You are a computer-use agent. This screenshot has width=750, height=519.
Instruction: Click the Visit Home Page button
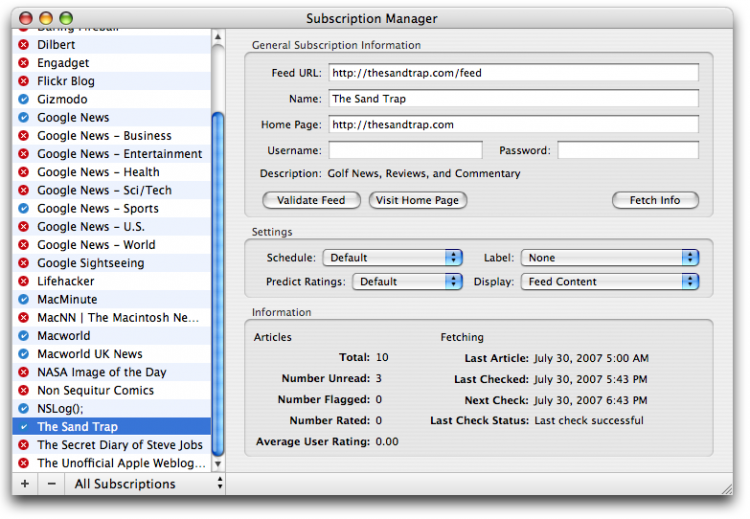pyautogui.click(x=418, y=200)
